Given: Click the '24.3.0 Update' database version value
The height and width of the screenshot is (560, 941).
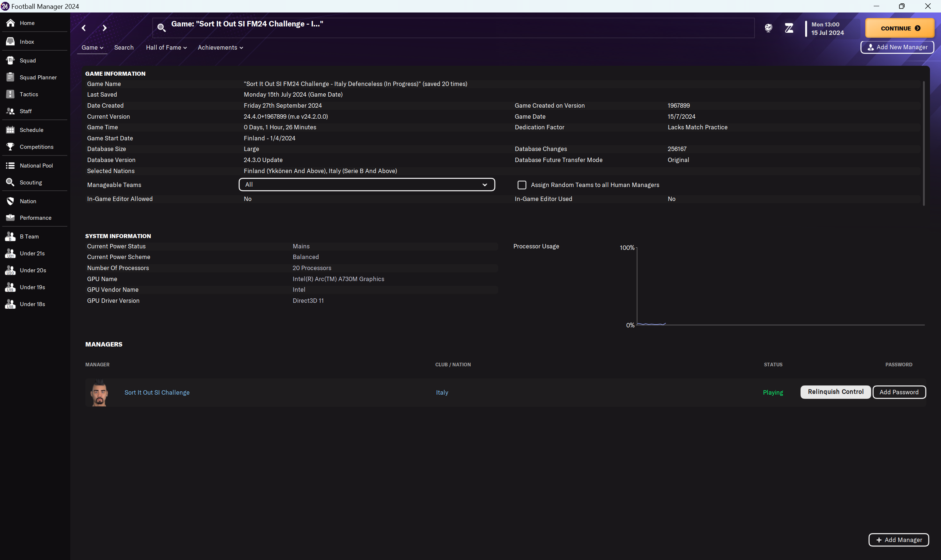Looking at the screenshot, I should 263,160.
